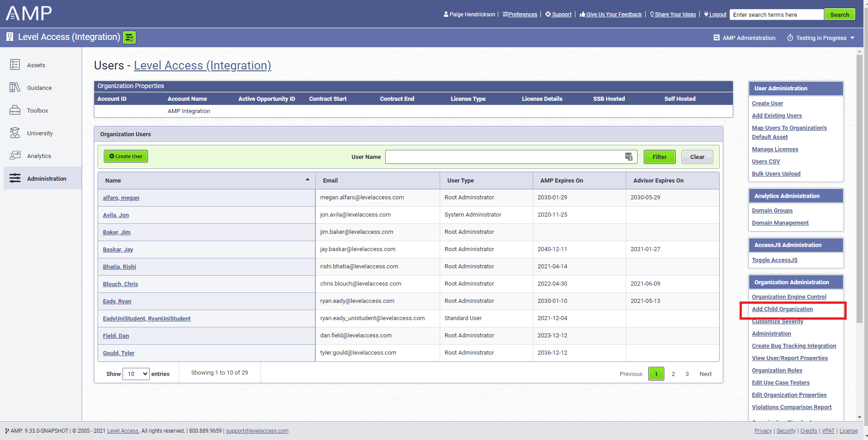Click the page vertical scrollbar
This screenshot has width=868, height=440.
point(859,188)
